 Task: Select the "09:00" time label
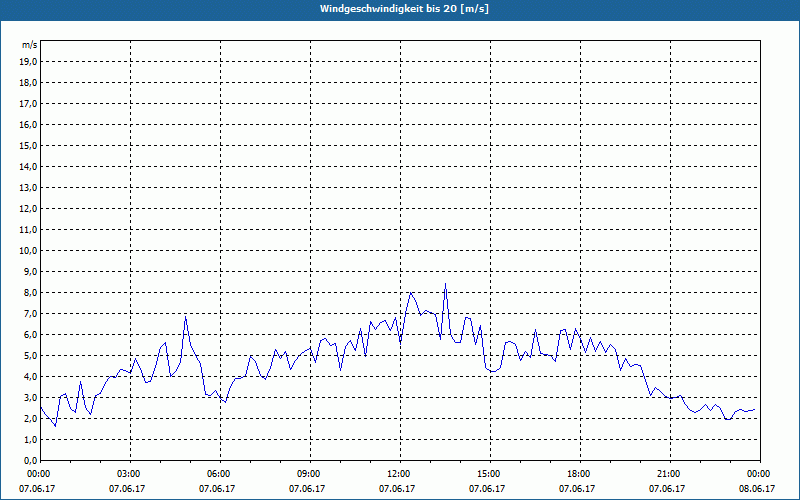(x=310, y=474)
